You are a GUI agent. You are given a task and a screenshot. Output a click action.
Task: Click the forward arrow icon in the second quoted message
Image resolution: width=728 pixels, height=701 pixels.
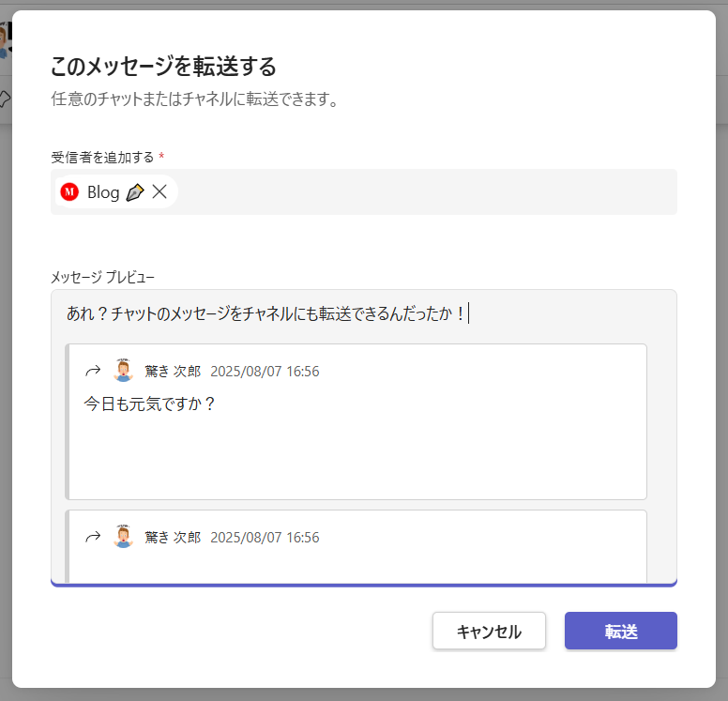point(93,538)
